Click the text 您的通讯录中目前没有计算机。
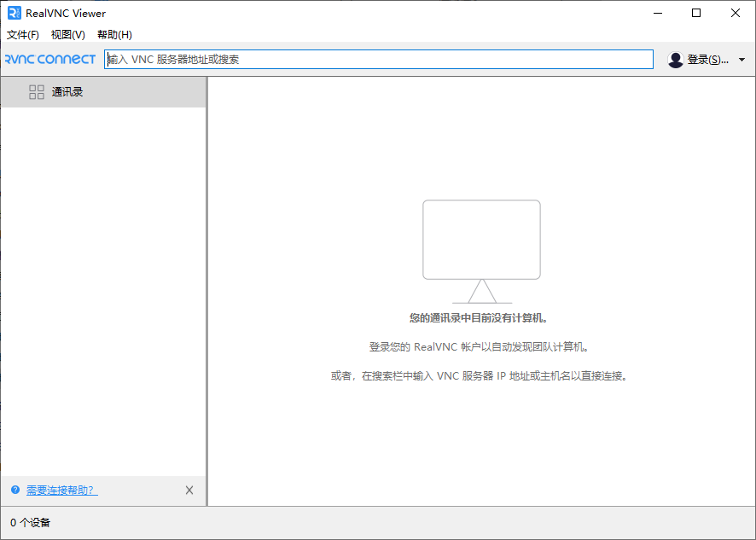 (x=479, y=318)
